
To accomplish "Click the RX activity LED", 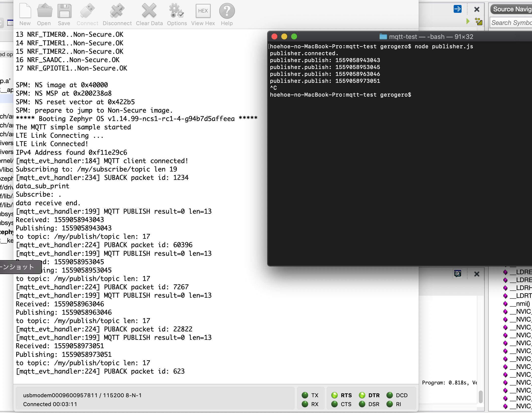I will 305,404.
